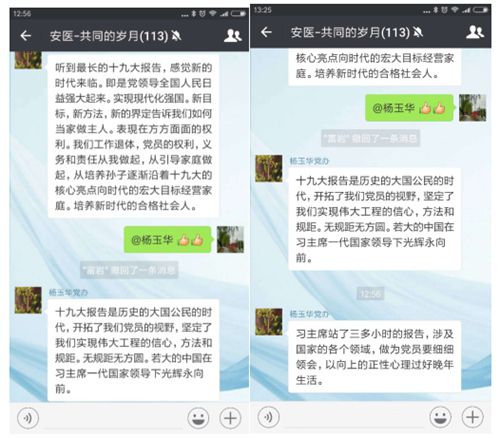Screen dimensions: 500x438
Task: Tap message text field in right chat
Action: pyautogui.click(x=354, y=417)
